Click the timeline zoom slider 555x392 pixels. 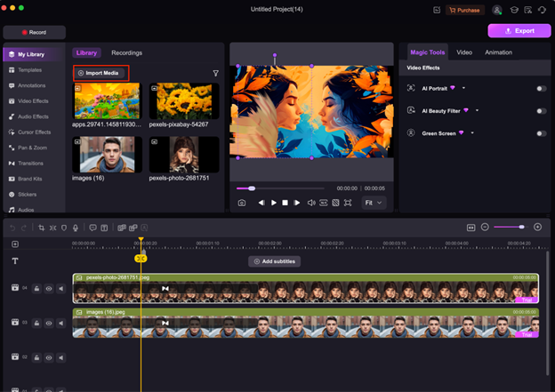tap(511, 228)
